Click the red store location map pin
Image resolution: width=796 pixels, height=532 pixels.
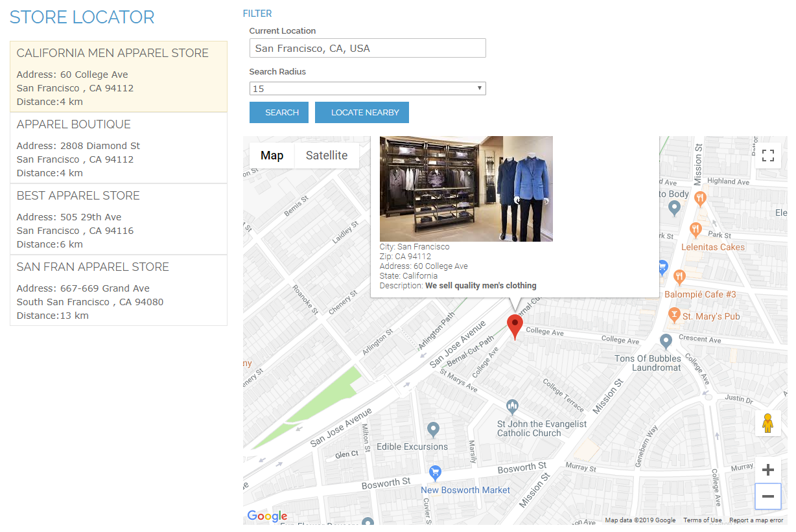click(x=515, y=326)
